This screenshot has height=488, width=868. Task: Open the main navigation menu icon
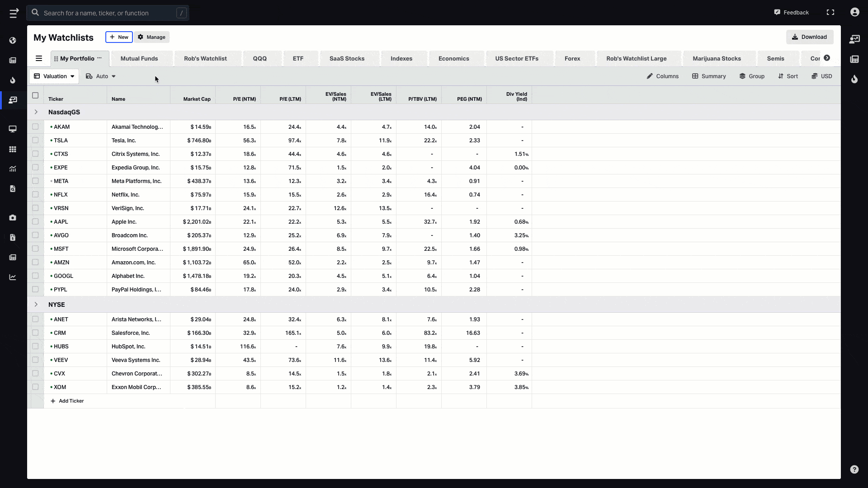click(x=14, y=13)
